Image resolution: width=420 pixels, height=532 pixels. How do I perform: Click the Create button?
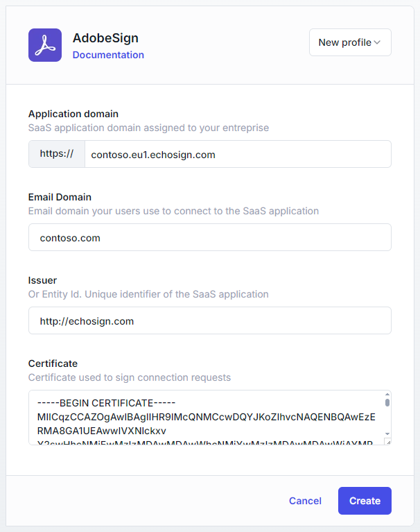(x=365, y=501)
